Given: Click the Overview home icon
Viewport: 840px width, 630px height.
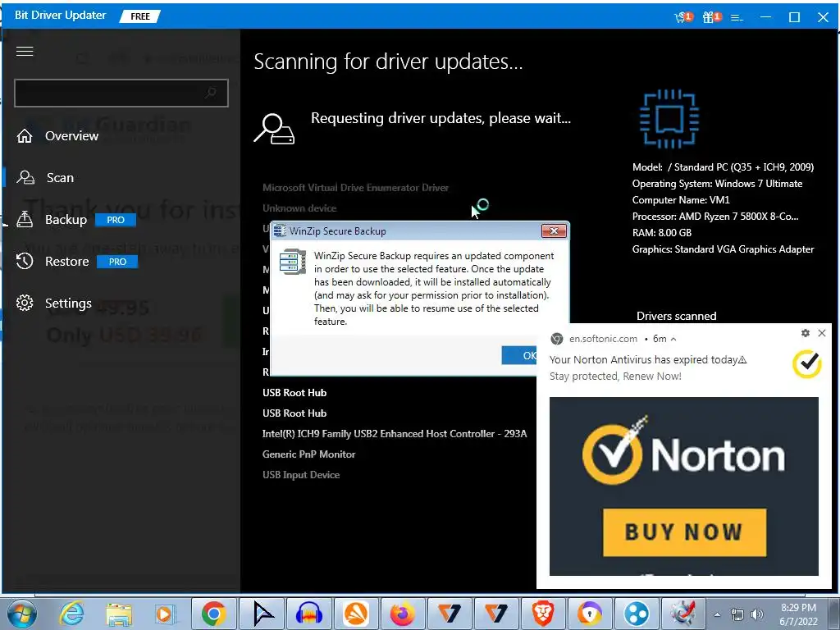Looking at the screenshot, I should [25, 136].
